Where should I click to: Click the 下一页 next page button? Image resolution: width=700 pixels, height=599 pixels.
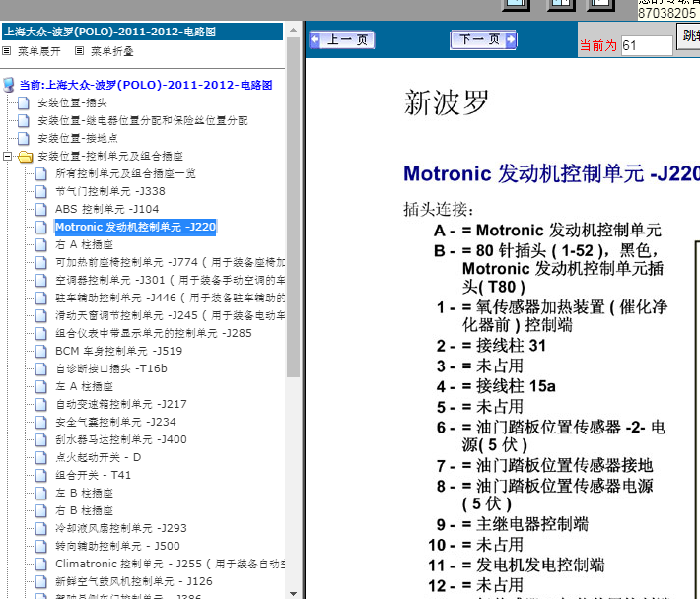click(x=483, y=39)
